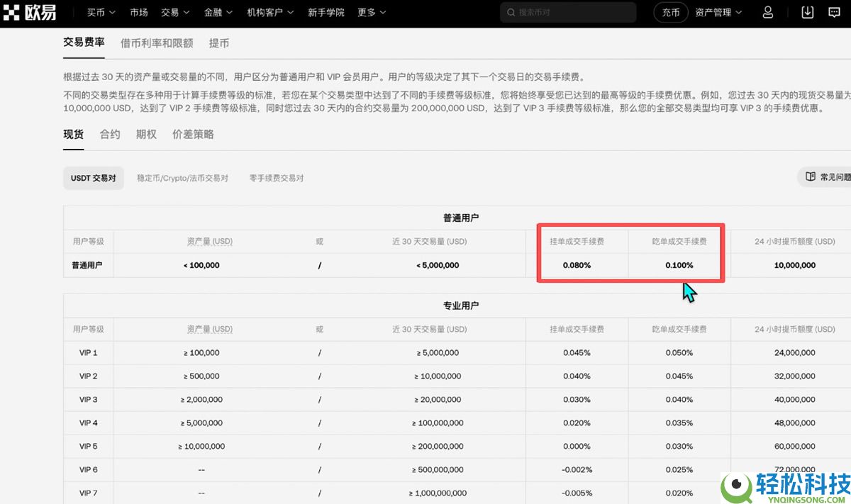Select the 合约 tab

109,134
